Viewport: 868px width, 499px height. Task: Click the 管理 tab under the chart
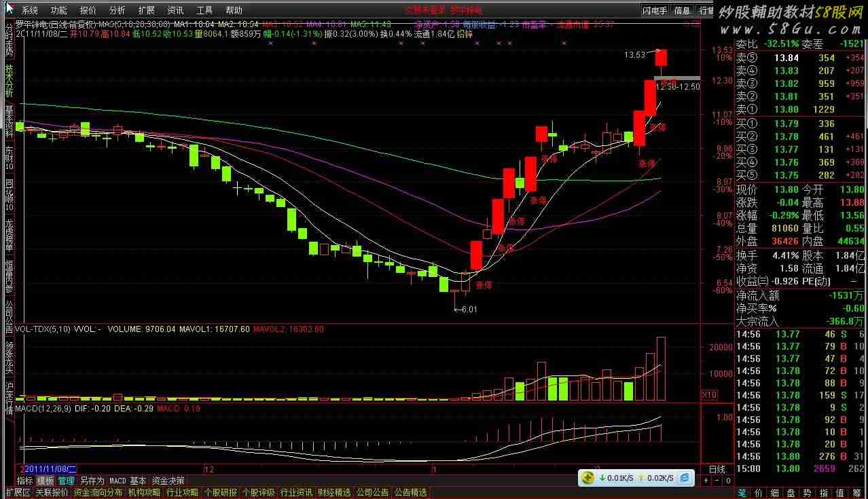tap(66, 481)
